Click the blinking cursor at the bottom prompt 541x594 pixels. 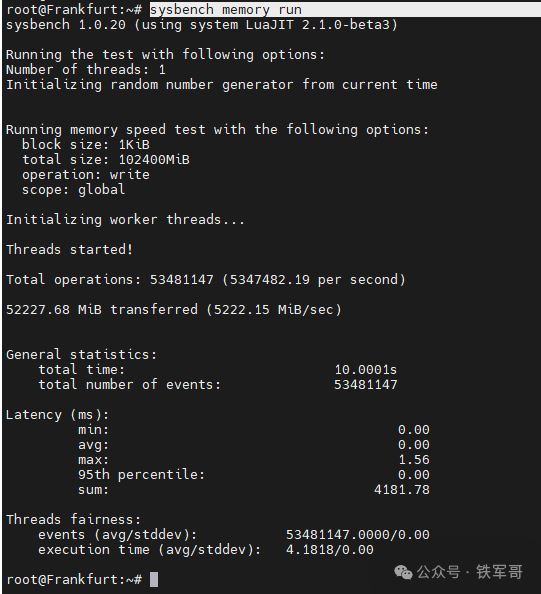[x=154, y=579]
